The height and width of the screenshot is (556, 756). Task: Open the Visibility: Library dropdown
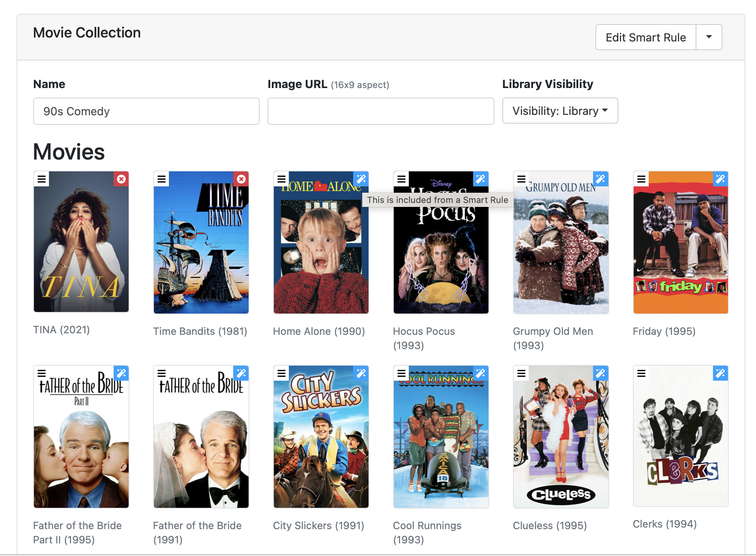(560, 111)
